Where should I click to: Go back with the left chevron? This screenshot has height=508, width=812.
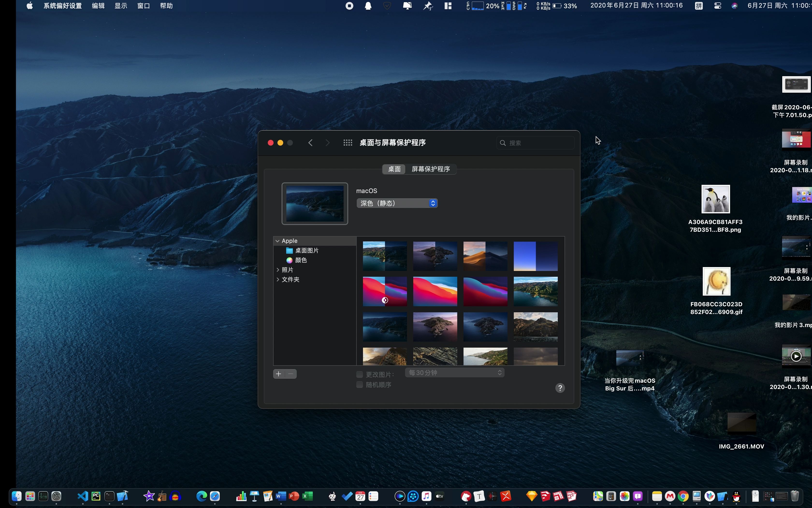310,143
